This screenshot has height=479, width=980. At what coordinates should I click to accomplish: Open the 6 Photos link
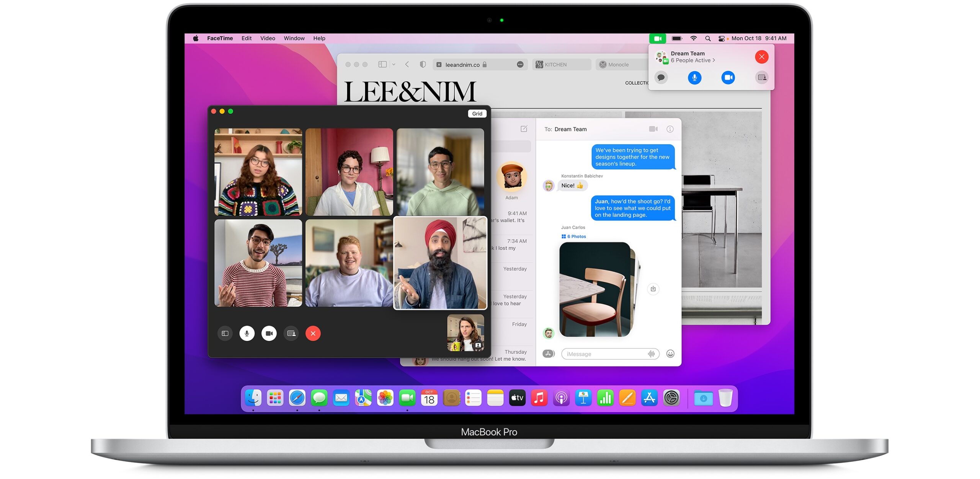tap(573, 236)
